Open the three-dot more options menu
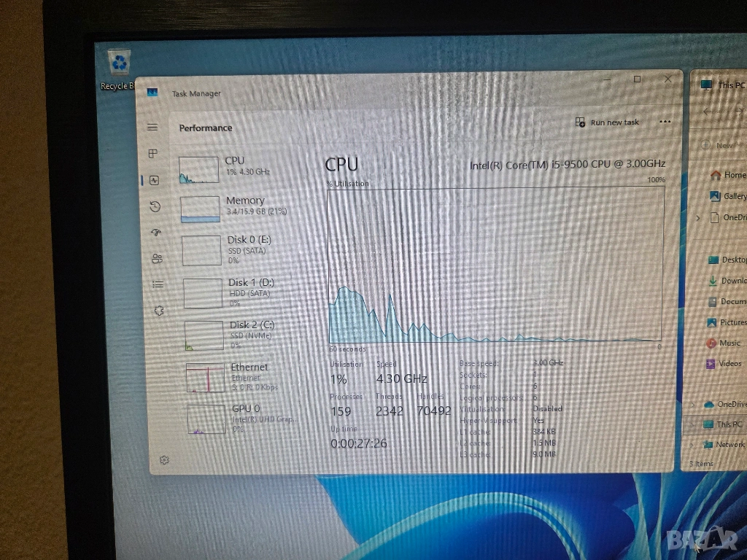The width and height of the screenshot is (747, 560). click(665, 122)
